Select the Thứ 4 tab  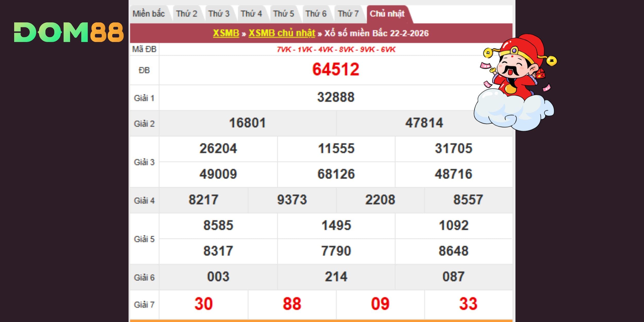pyautogui.click(x=251, y=14)
